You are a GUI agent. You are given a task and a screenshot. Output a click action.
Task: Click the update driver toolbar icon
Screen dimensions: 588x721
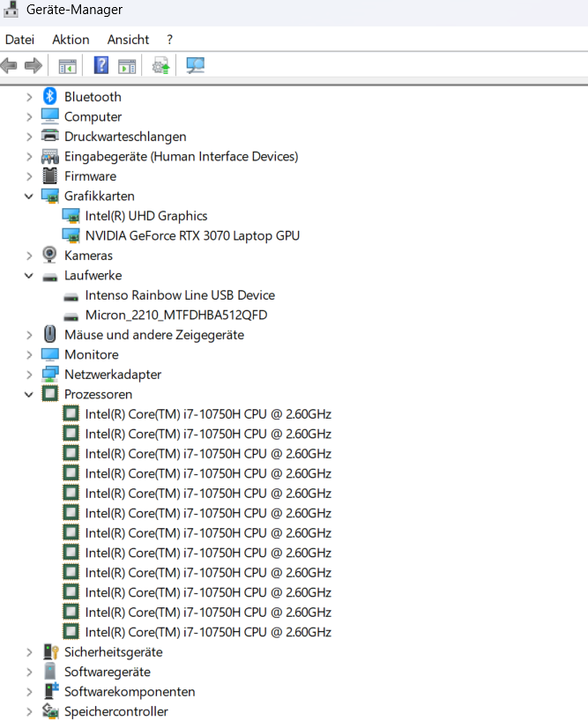tap(161, 66)
